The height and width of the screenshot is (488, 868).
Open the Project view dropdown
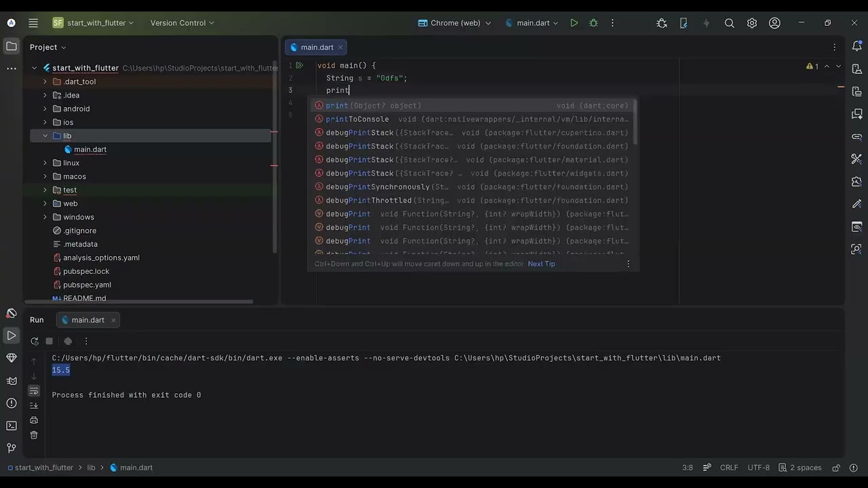[x=48, y=47]
